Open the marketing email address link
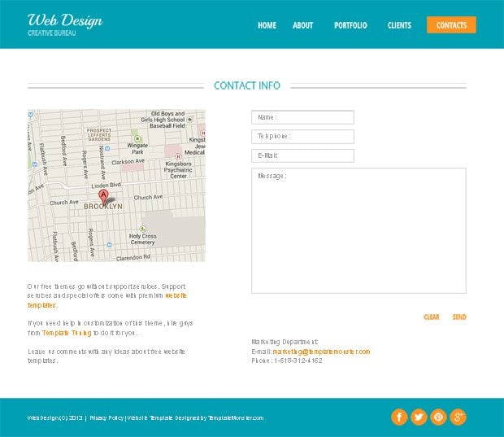 321,352
